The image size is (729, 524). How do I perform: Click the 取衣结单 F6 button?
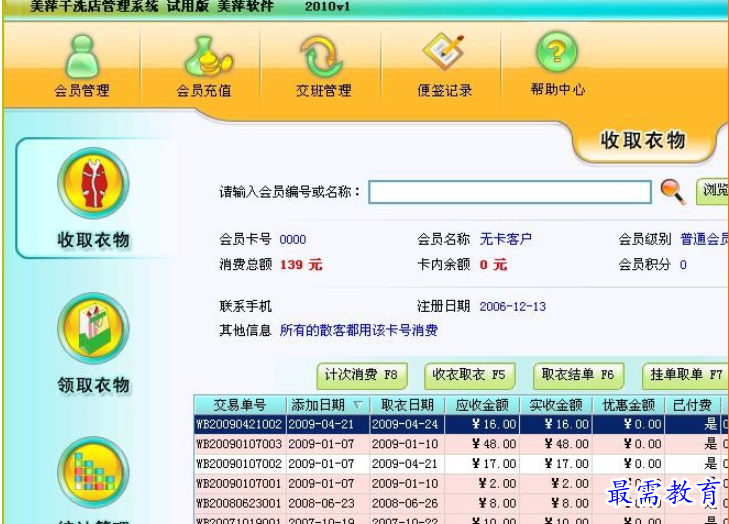click(577, 376)
